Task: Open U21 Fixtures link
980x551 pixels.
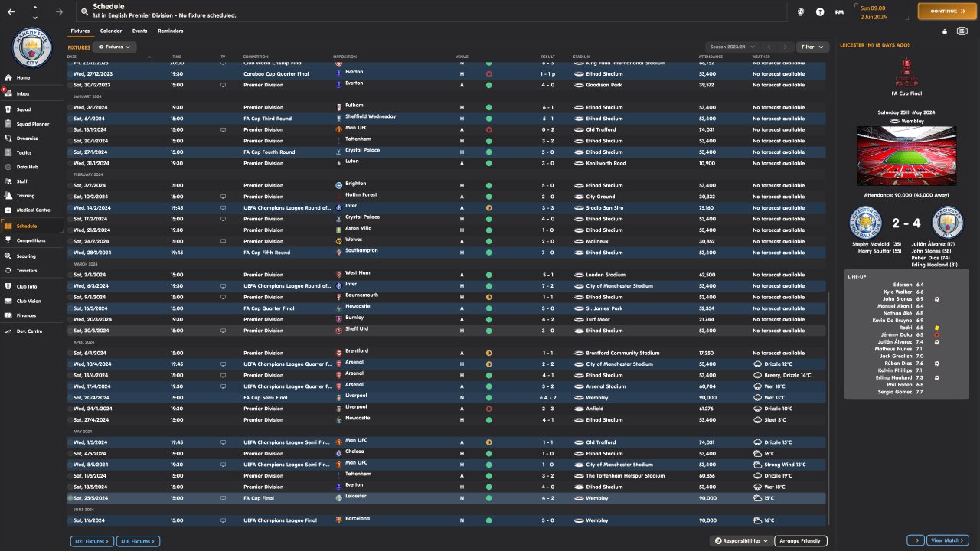Action: click(91, 541)
